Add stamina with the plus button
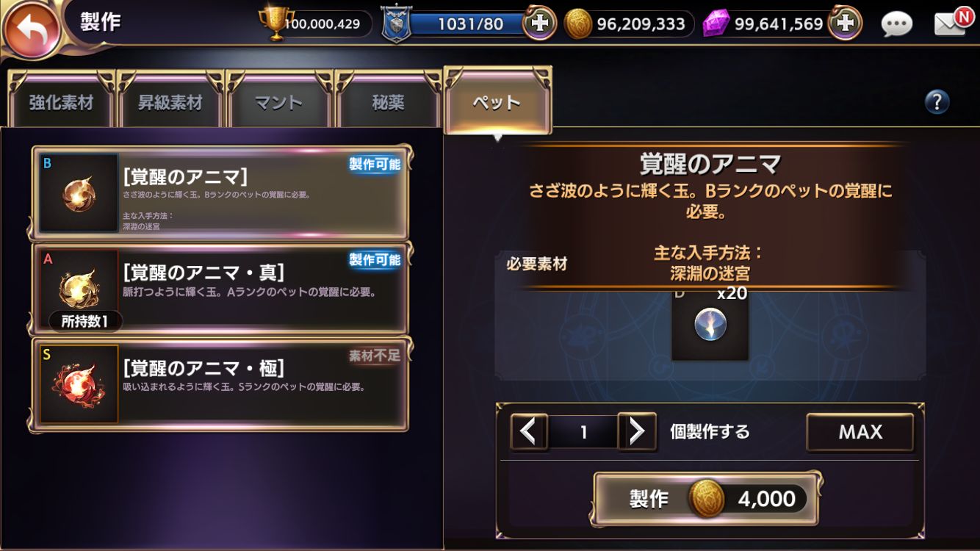 (539, 24)
